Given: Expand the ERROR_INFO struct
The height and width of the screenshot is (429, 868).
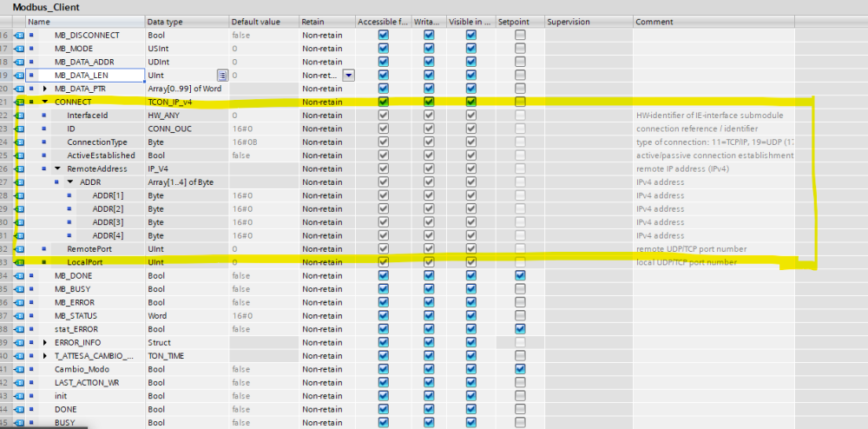Looking at the screenshot, I should point(45,342).
